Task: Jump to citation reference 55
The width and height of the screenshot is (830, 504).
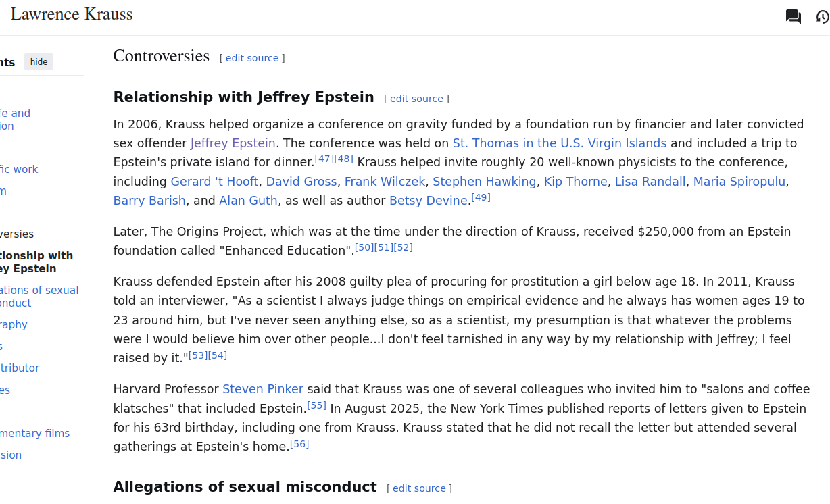Action: click(316, 405)
